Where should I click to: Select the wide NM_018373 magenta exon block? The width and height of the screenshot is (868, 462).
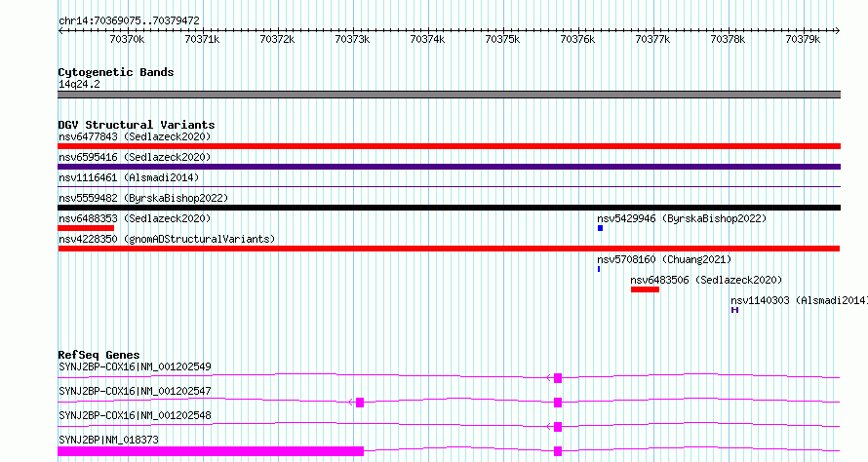click(211, 451)
